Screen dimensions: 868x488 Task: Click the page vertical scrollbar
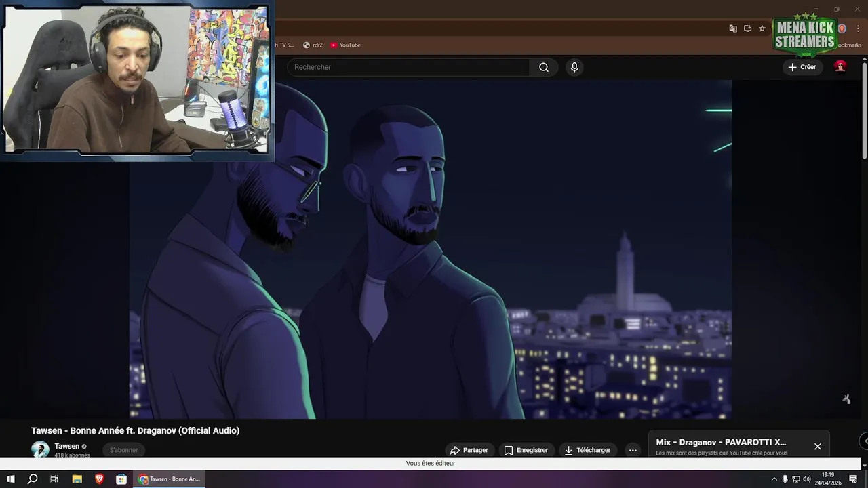tap(864, 112)
